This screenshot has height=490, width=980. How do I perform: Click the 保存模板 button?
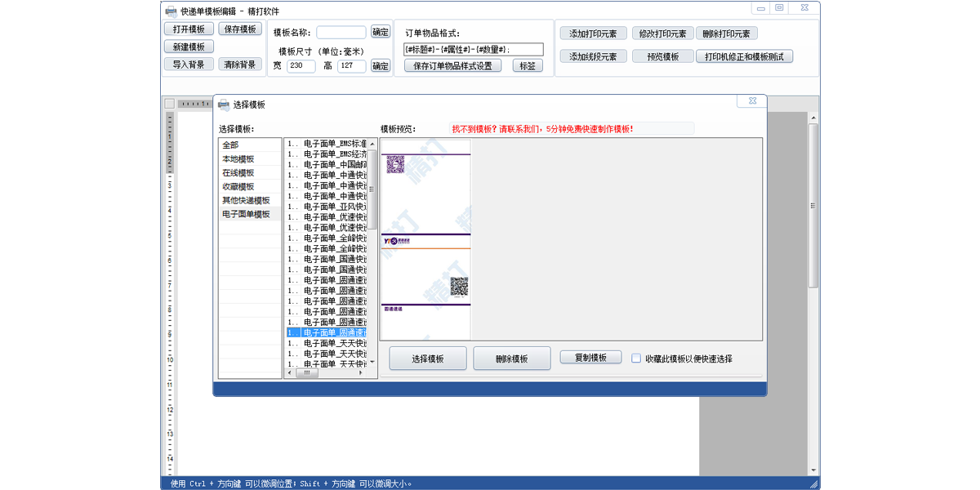click(x=239, y=29)
